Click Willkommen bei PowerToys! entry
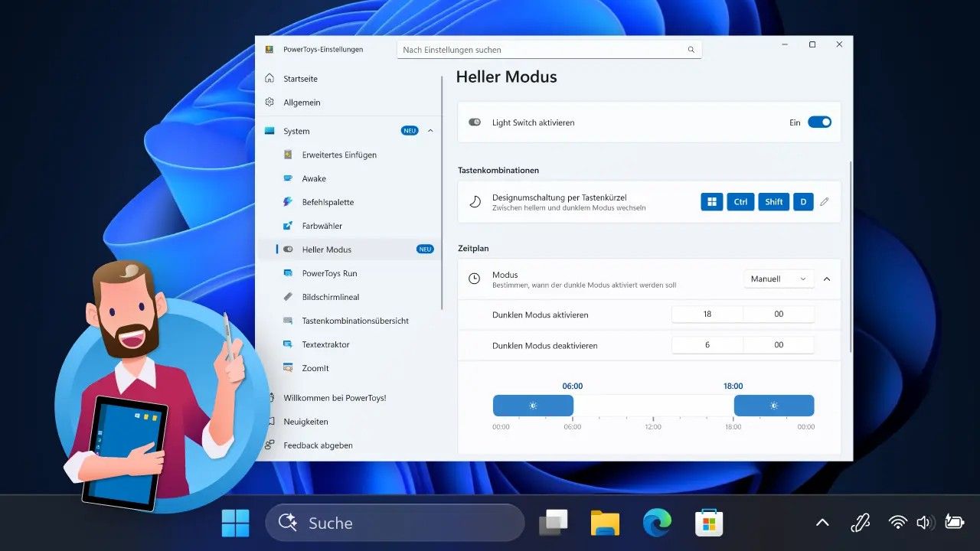 tap(335, 398)
